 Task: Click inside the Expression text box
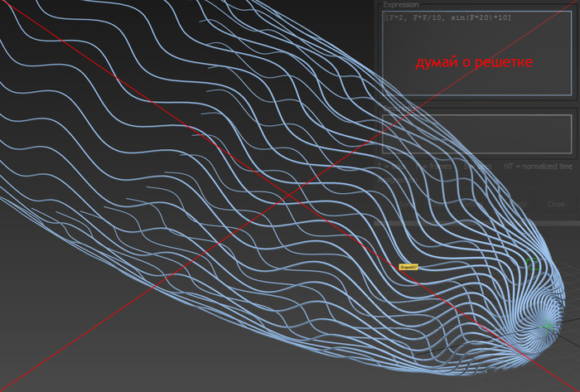476,53
